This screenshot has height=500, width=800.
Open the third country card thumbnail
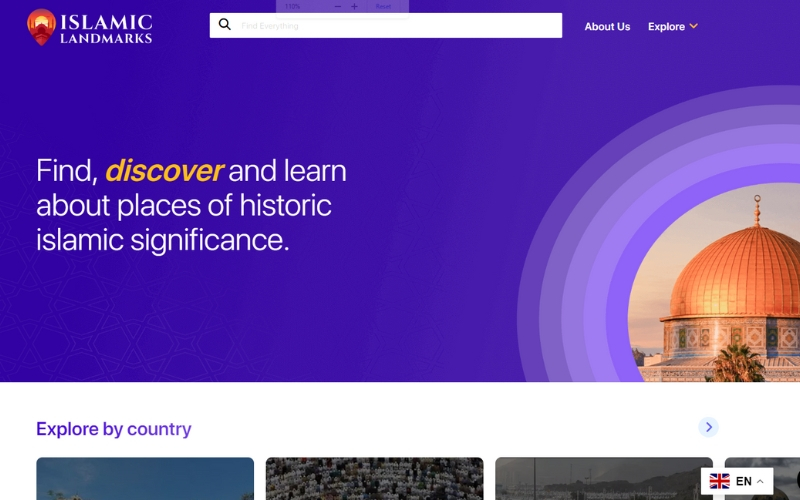pyautogui.click(x=604, y=479)
